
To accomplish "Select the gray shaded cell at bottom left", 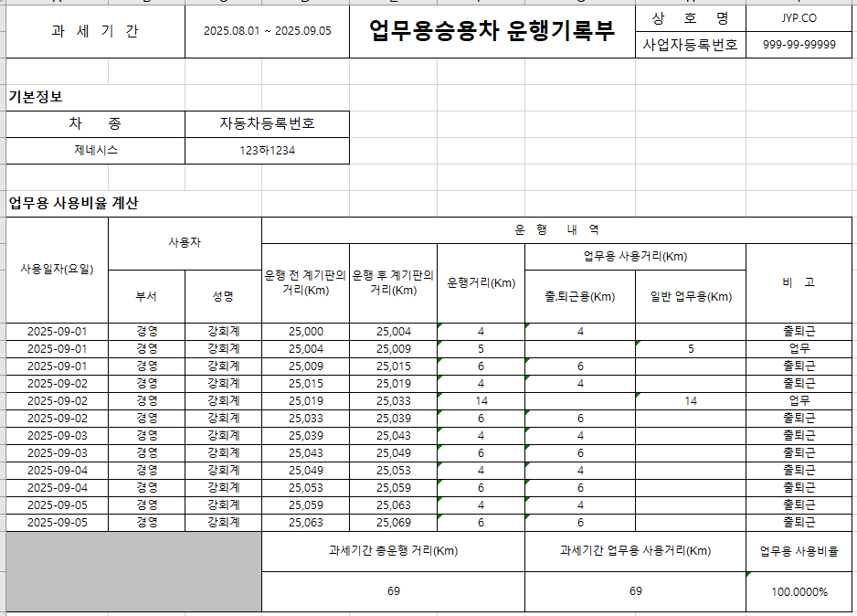I will [133, 571].
